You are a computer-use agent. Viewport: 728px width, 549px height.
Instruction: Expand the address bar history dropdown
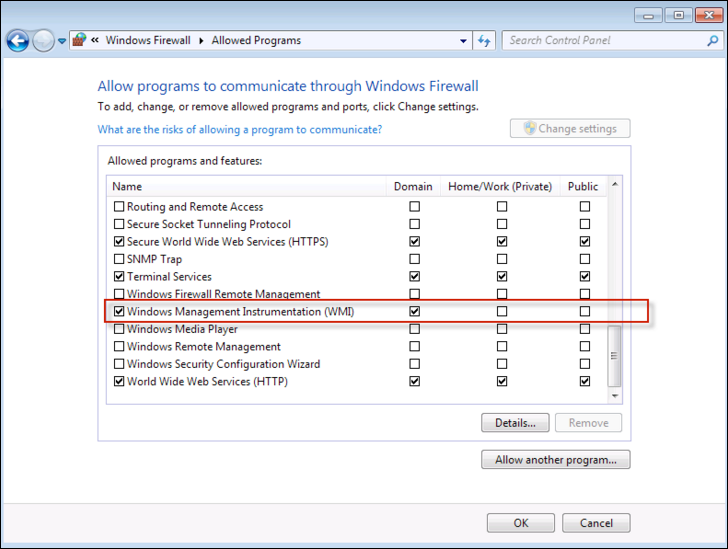pos(464,41)
